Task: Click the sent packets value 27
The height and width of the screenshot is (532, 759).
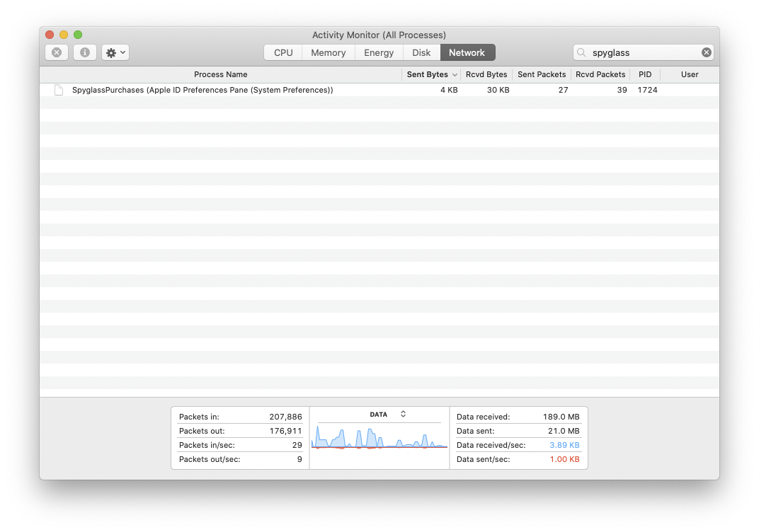Action: [x=563, y=90]
